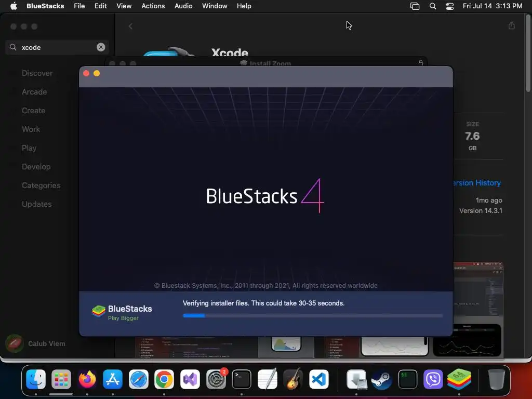Go back using App Store back chevron

pos(130,26)
